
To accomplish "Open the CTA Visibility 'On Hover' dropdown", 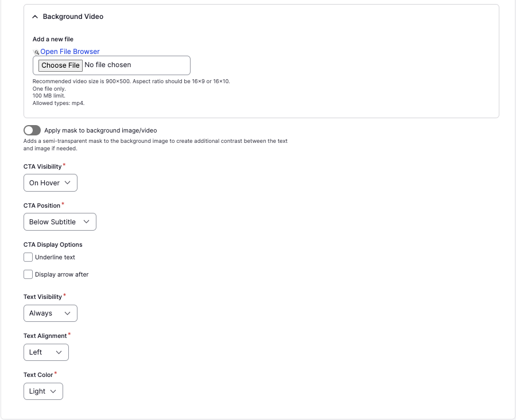I will pos(50,183).
